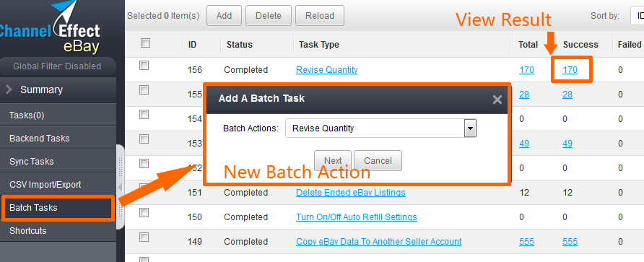Screen dimensions: 644x262
Task: Open the Batch Actions dropdown arrow
Action: [470, 128]
